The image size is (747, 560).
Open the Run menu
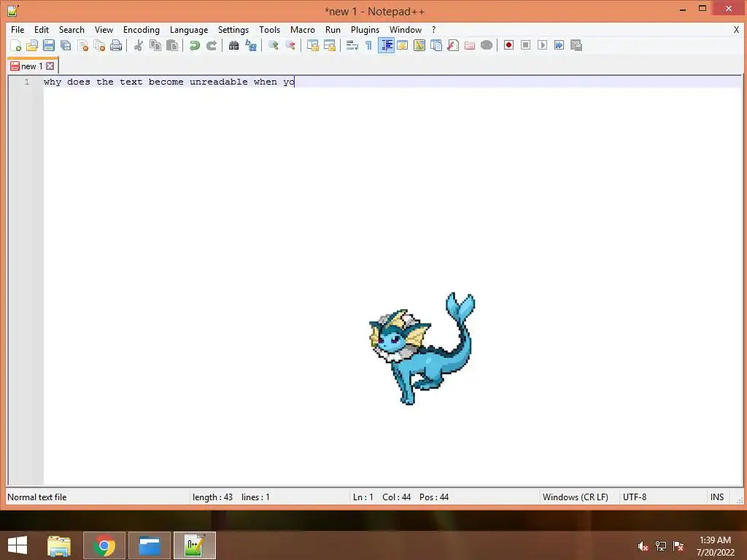point(333,29)
